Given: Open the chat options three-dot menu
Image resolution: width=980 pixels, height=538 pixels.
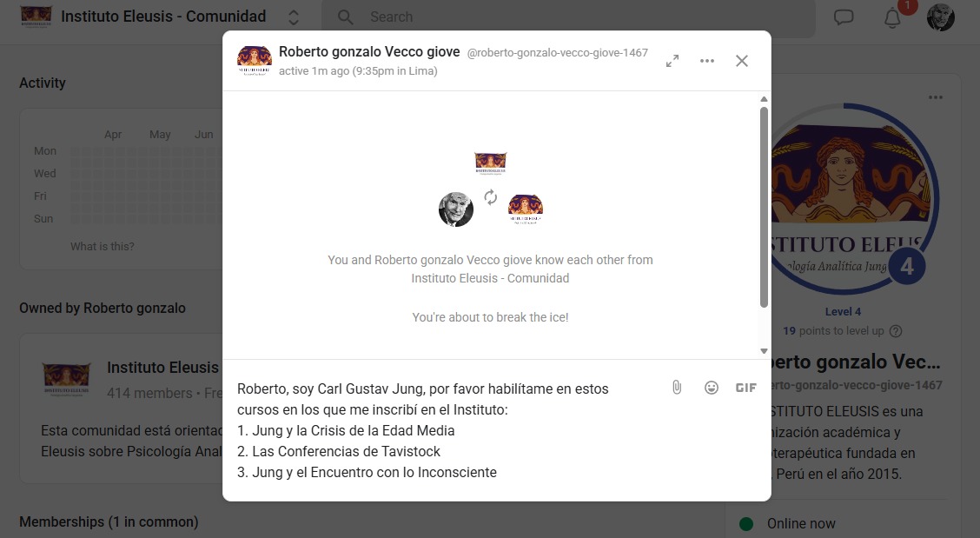Looking at the screenshot, I should tap(707, 61).
